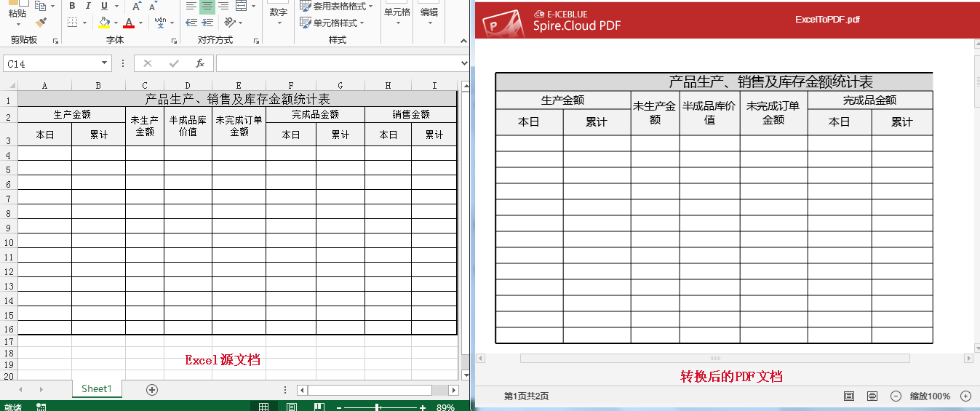This screenshot has width=980, height=411.
Task: Click Excel cell 销售金额
Action: [x=411, y=114]
